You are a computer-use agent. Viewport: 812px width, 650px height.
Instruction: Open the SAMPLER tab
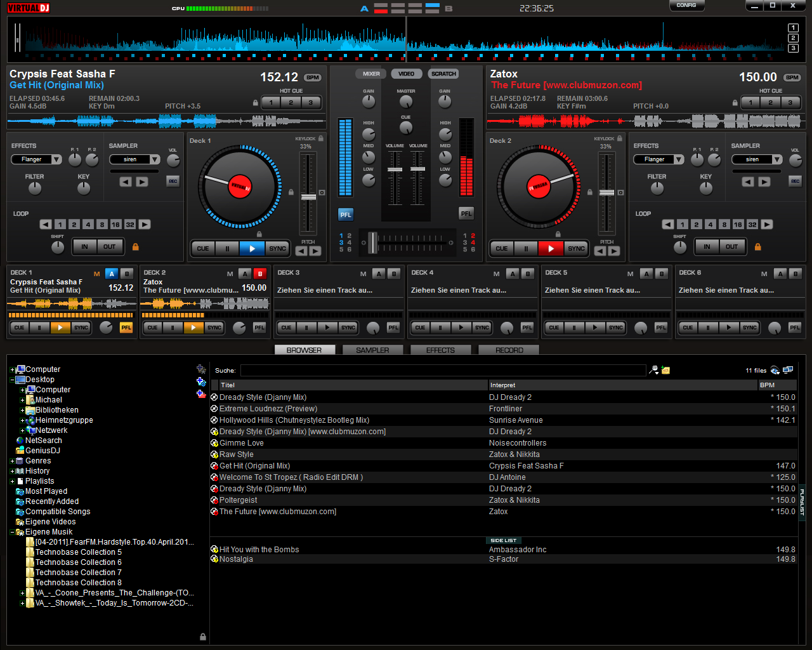[372, 350]
